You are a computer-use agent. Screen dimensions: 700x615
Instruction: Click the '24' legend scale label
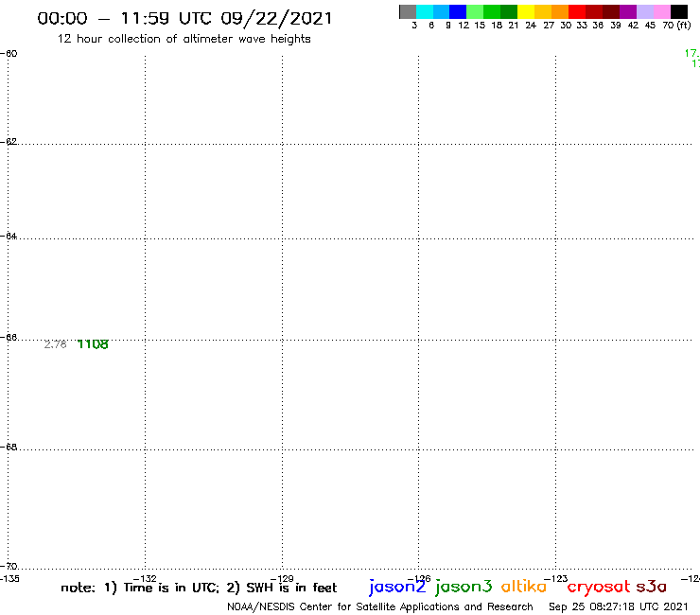click(531, 26)
